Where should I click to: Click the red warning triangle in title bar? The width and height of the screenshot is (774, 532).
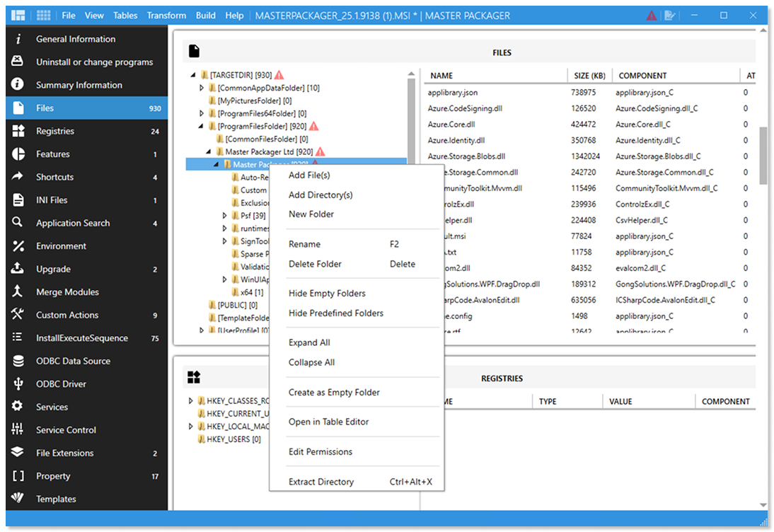651,16
